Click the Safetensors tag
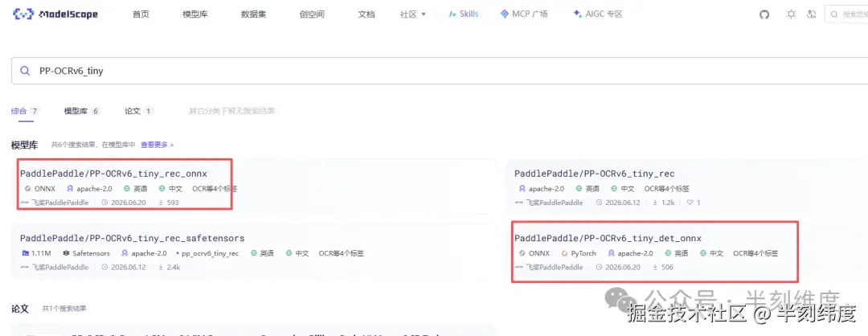This screenshot has width=868, height=336. click(86, 253)
